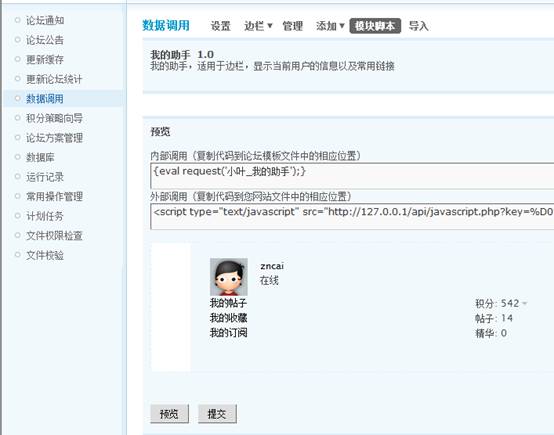Open the 导入 tab
Image resolution: width=554 pixels, height=435 pixels.
[419, 26]
